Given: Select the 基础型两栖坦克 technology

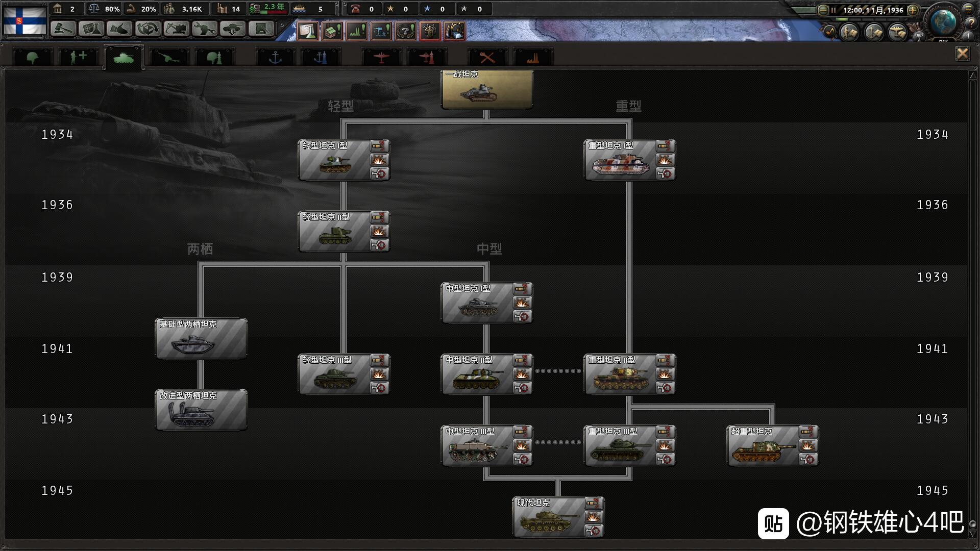Looking at the screenshot, I should [x=202, y=339].
